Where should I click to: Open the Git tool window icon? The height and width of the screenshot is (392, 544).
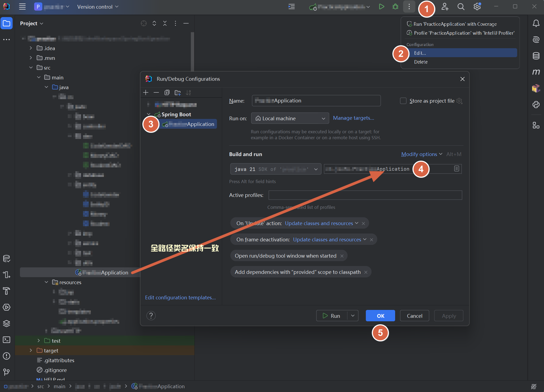point(7,372)
